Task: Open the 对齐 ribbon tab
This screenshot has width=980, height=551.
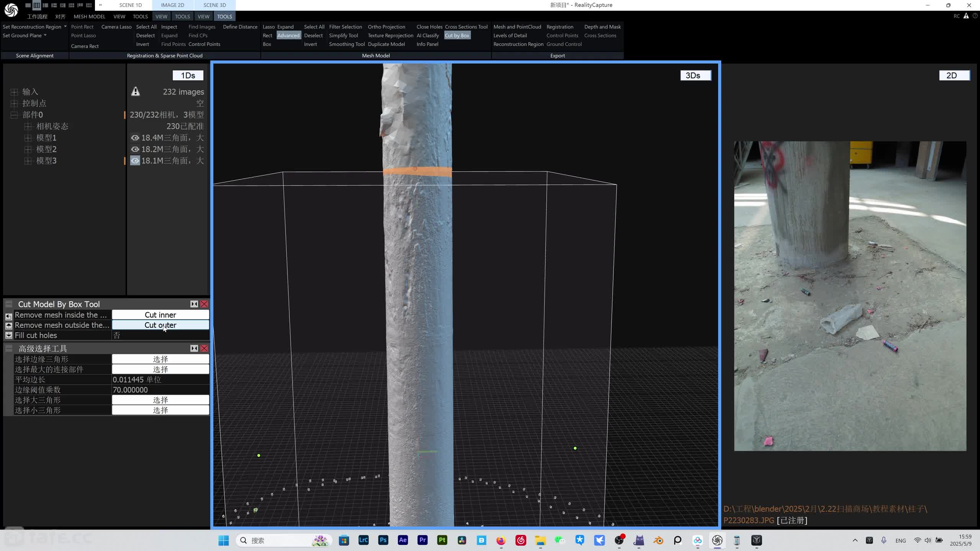Action: 60,16
